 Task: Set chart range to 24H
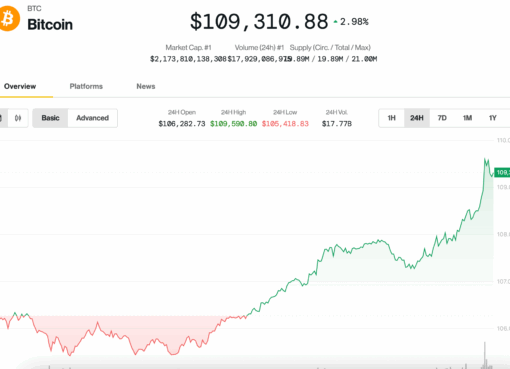tap(417, 118)
